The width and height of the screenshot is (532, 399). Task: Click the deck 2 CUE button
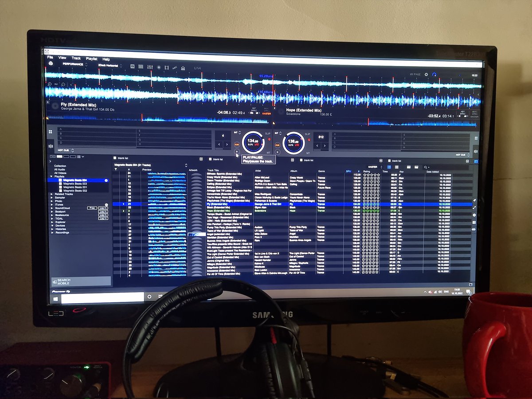coord(278,145)
